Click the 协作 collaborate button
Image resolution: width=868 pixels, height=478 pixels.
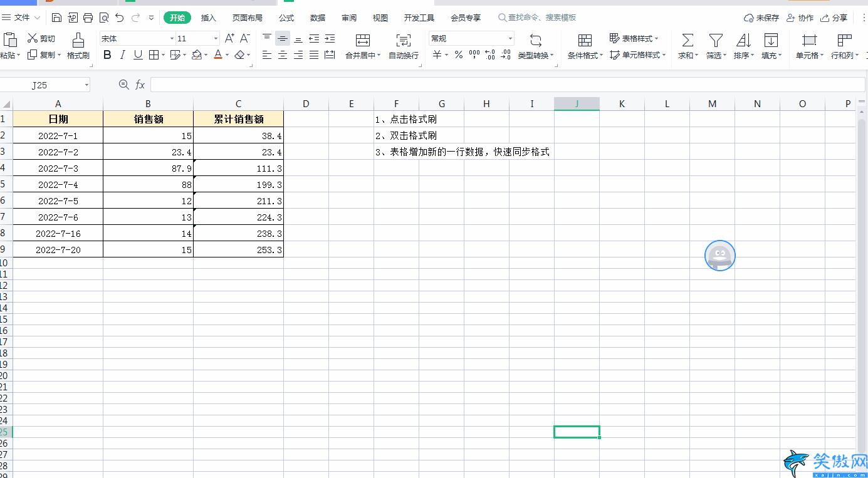(x=800, y=18)
